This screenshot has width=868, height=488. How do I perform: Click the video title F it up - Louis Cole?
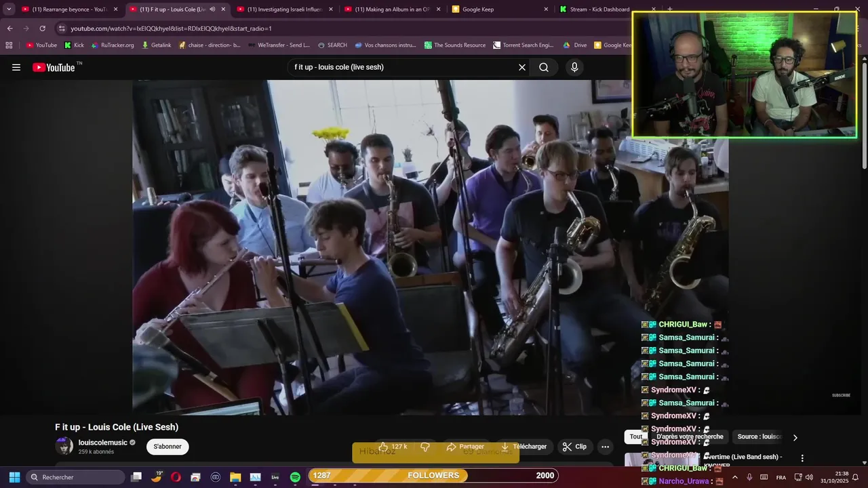[117, 427]
